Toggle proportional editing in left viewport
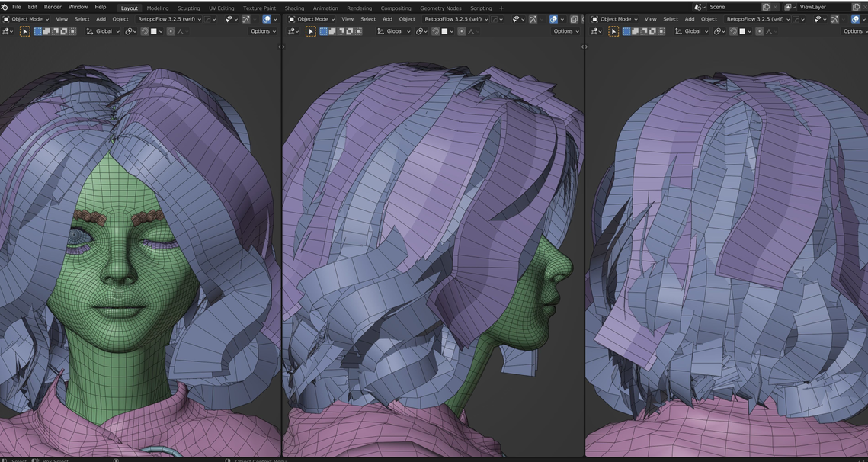Viewport: 868px width, 462px height. click(171, 31)
